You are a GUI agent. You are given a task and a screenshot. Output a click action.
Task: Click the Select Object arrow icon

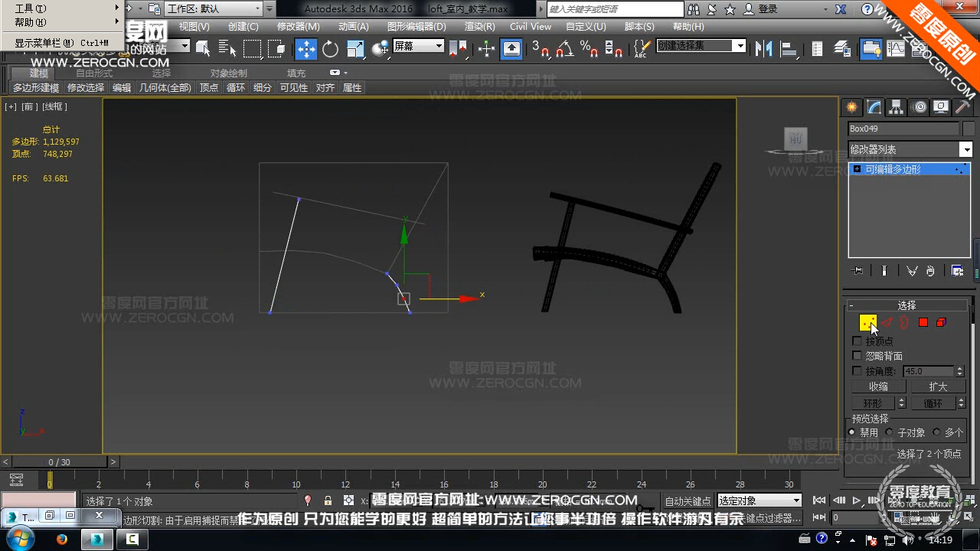[x=203, y=49]
